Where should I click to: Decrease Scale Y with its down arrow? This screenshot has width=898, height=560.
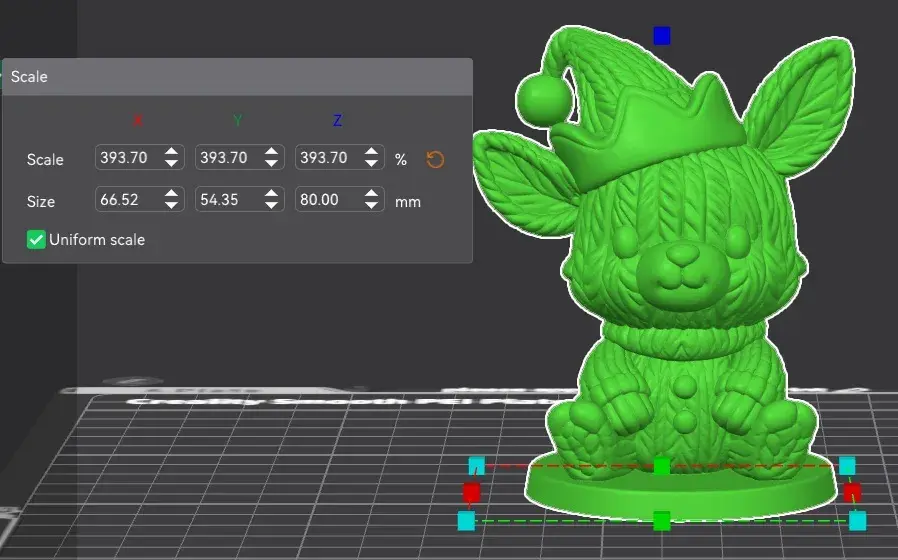271,163
